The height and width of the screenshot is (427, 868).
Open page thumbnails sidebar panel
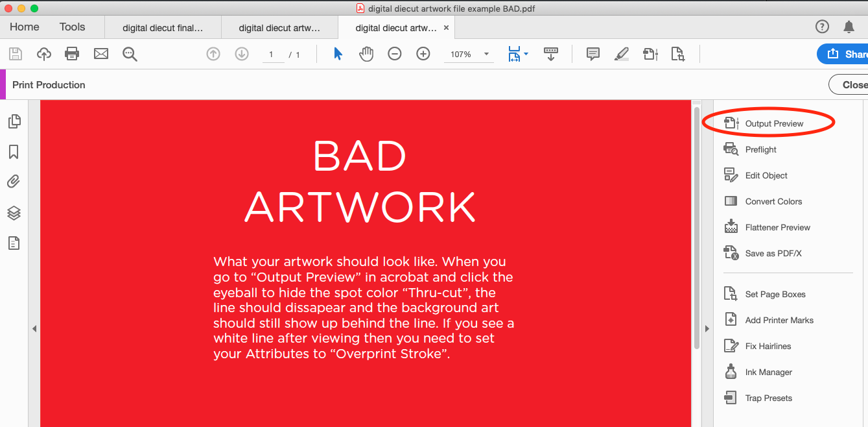pyautogui.click(x=14, y=121)
